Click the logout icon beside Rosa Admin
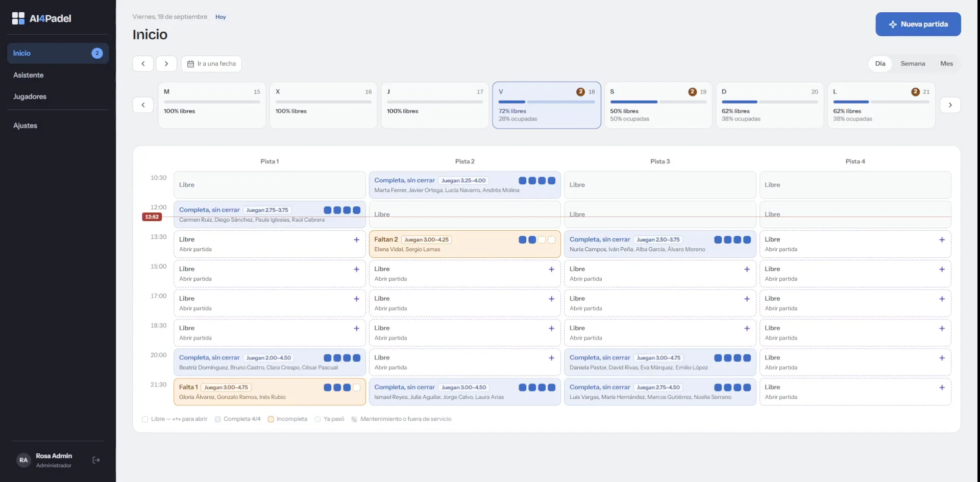The width and height of the screenshot is (980, 482). pos(96,460)
